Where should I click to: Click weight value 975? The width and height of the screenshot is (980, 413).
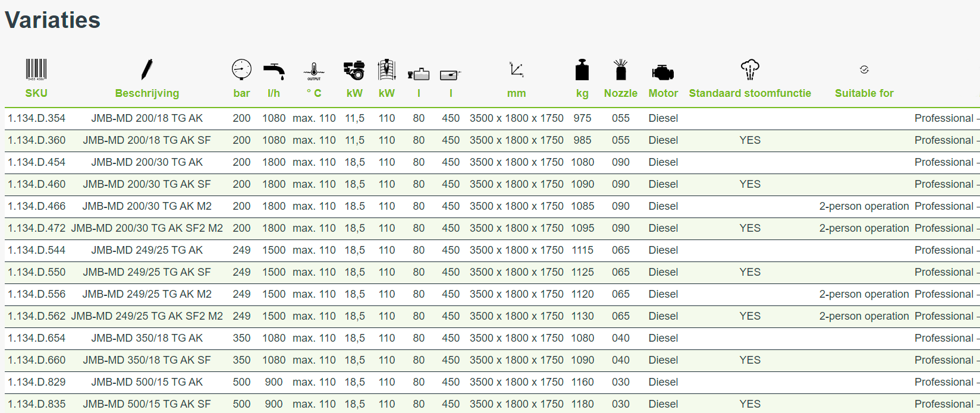coord(582,118)
